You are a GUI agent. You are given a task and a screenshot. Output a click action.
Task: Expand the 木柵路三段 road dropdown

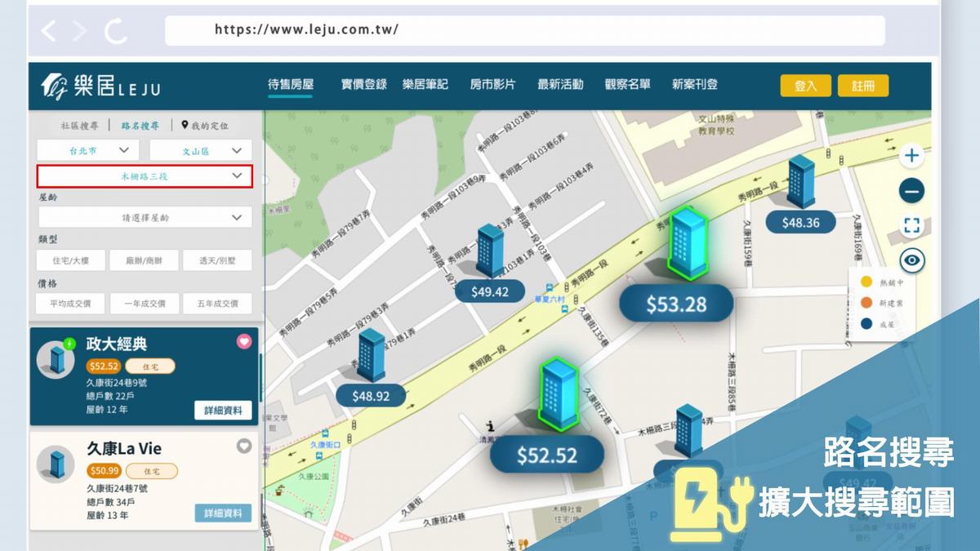pos(145,176)
